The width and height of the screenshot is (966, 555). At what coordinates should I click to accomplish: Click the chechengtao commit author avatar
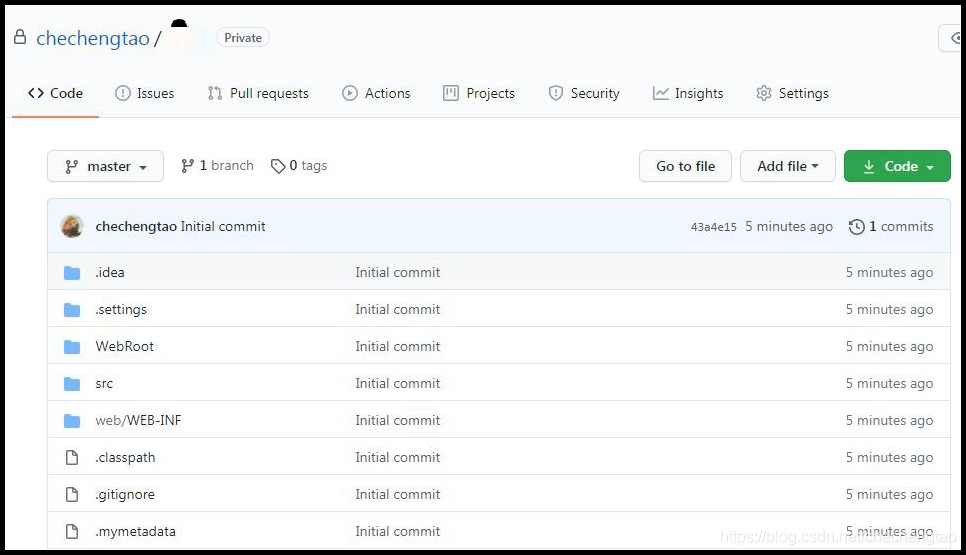pos(72,226)
